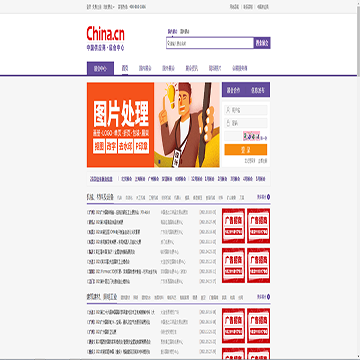Click the vertical page scrollbar
Screen dimensions: 360x360
(x=358, y=180)
